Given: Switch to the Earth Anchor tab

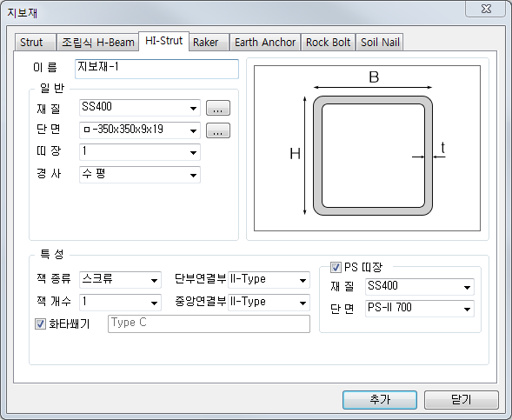Looking at the screenshot, I should click(x=265, y=42).
